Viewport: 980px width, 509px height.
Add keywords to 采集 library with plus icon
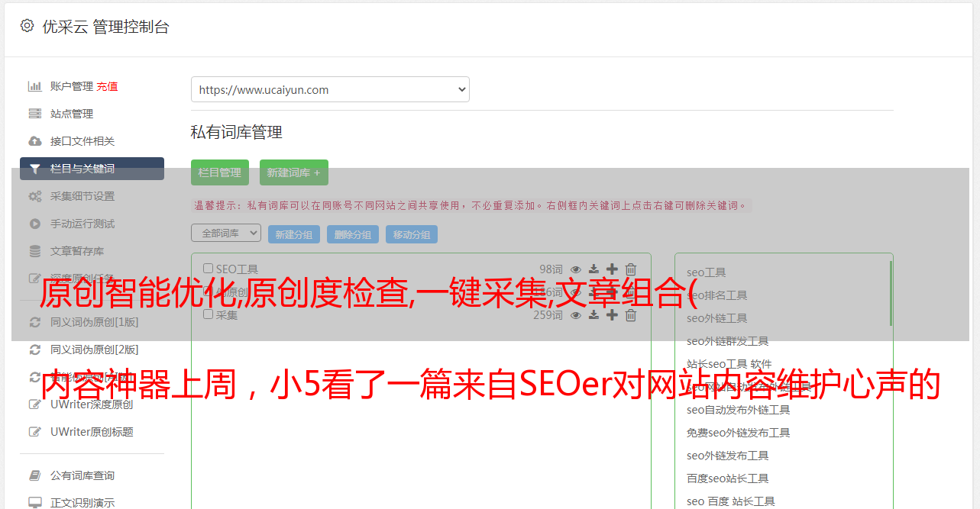pyautogui.click(x=612, y=314)
